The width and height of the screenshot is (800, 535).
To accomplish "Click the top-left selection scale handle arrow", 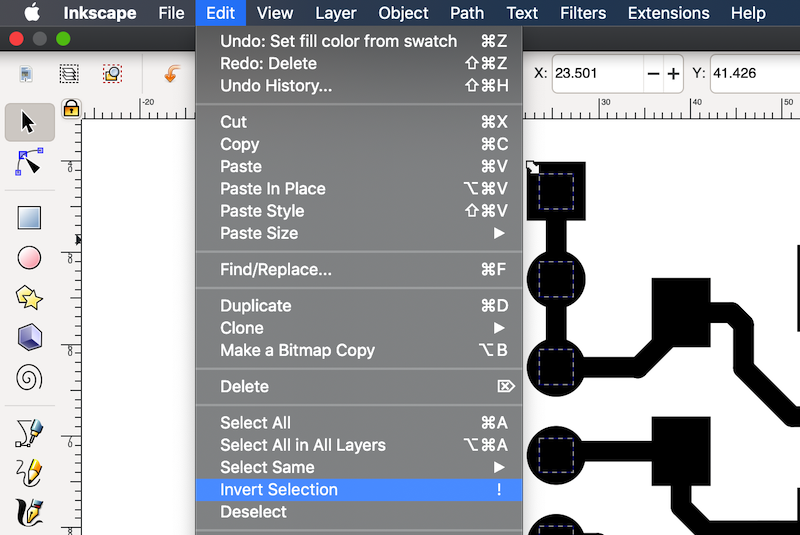I will (533, 167).
